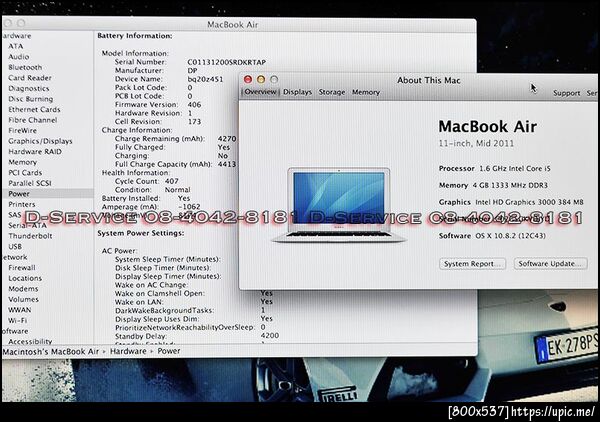Select Wi-Fi sidebar entry

18,321
